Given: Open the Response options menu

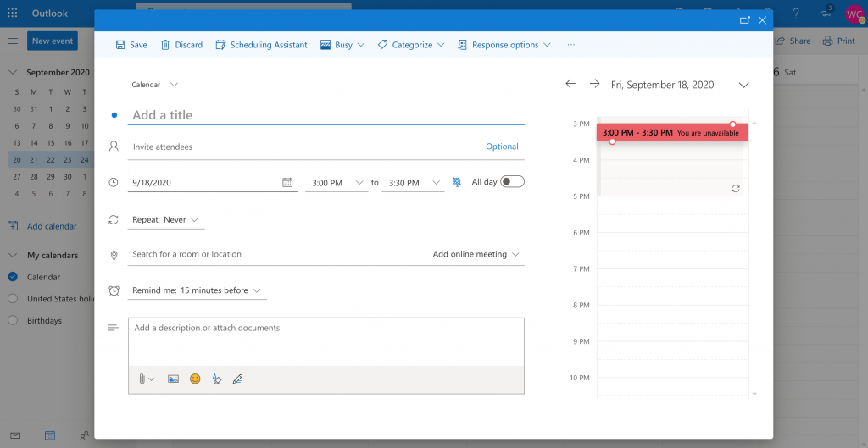Looking at the screenshot, I should (504, 45).
